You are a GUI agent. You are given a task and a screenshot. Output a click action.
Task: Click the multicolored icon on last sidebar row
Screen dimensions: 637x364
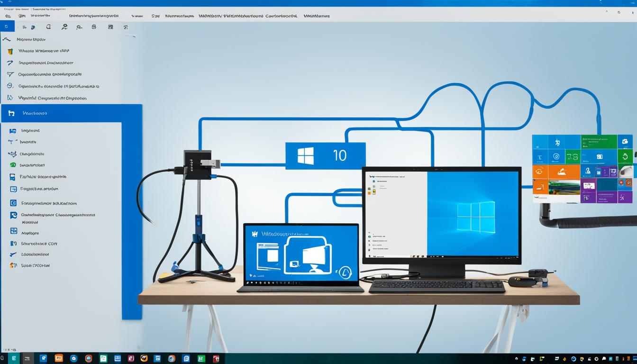(13, 265)
